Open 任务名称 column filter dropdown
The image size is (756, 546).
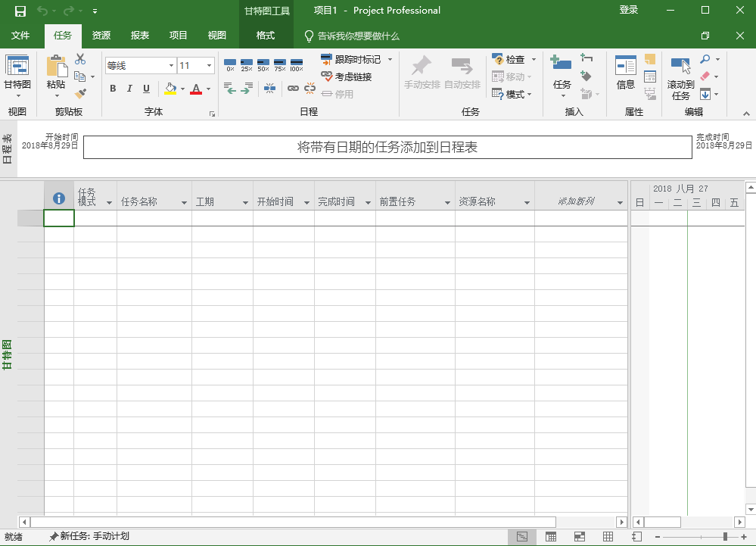point(184,203)
